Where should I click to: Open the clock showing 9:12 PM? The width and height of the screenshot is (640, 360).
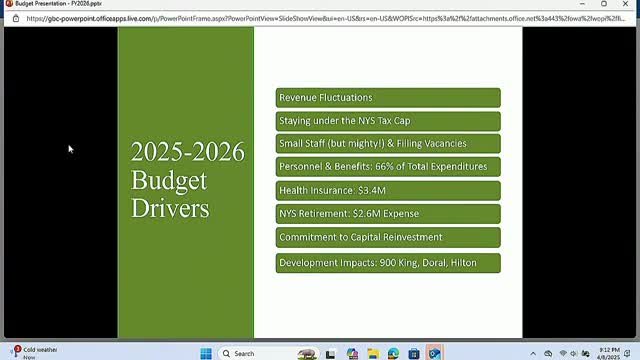609,353
